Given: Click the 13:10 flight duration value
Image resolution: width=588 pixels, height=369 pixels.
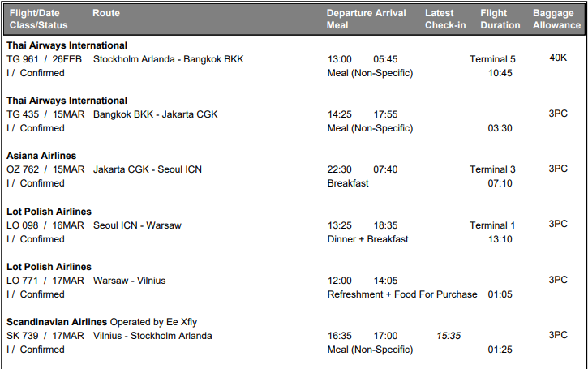Looking at the screenshot, I should tap(500, 239).
